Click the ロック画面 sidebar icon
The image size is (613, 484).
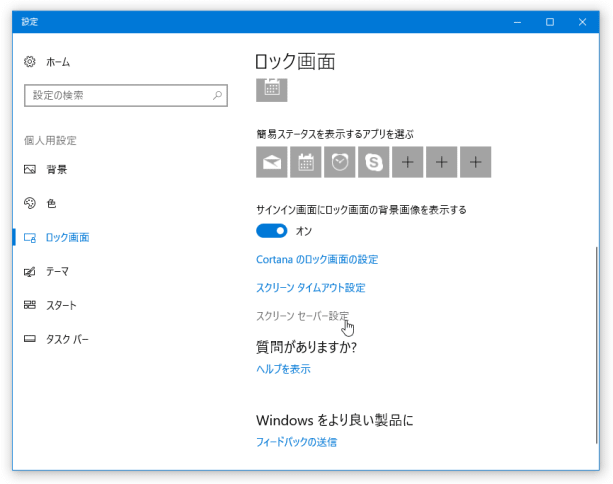(x=30, y=237)
